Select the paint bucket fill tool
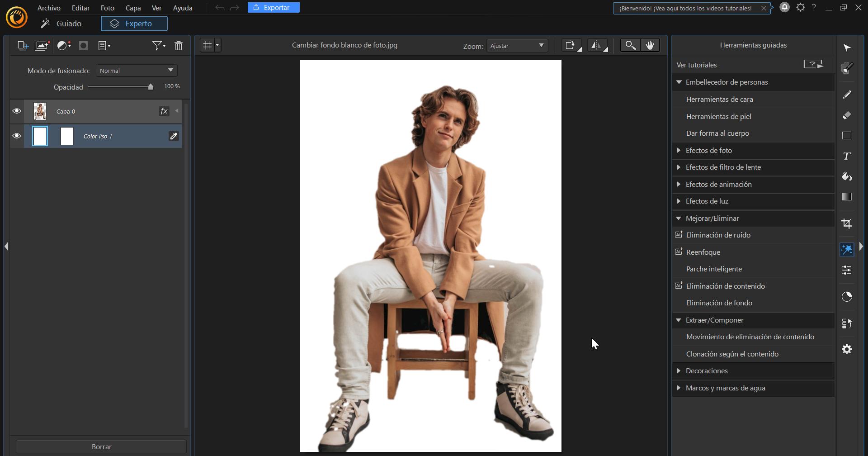 pos(847,176)
